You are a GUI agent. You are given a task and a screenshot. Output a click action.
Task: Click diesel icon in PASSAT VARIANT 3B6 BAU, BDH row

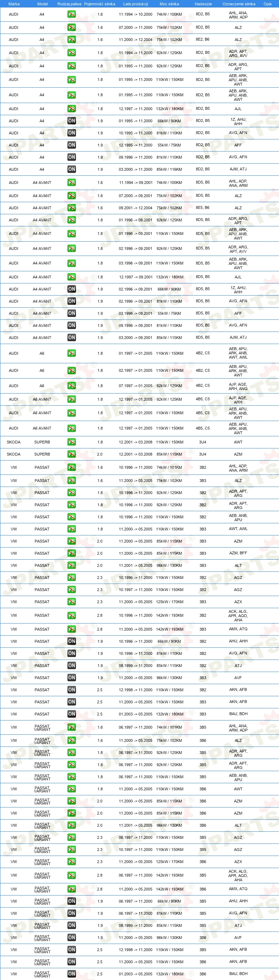72,974
